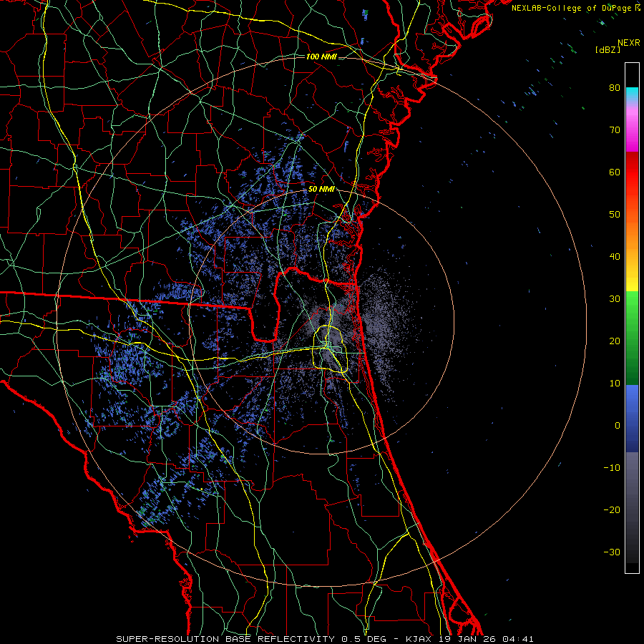The width and height of the screenshot is (644, 644).
Task: Click the NEXLAB-College of DuPage header text
Action: coord(572,8)
